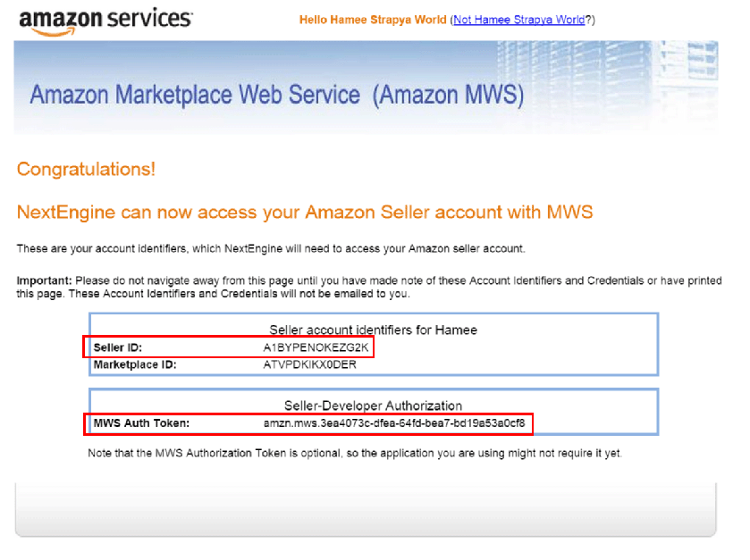Image resolution: width=750 pixels, height=560 pixels.
Task: Select the Seller ID value A1BYPENOKEZG2K
Action: click(316, 347)
